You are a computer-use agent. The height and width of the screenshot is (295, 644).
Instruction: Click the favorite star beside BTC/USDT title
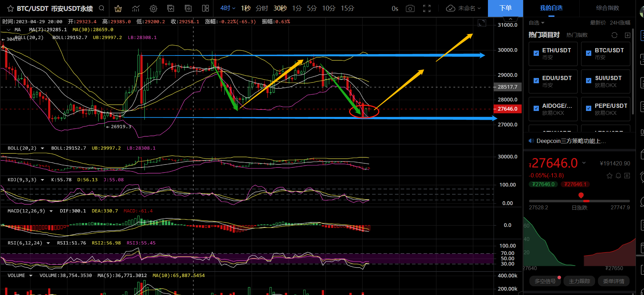(10, 8)
